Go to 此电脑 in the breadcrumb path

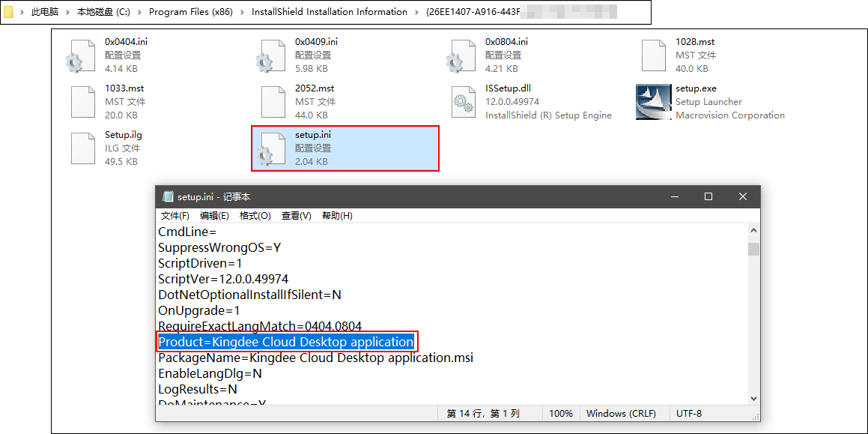point(45,12)
